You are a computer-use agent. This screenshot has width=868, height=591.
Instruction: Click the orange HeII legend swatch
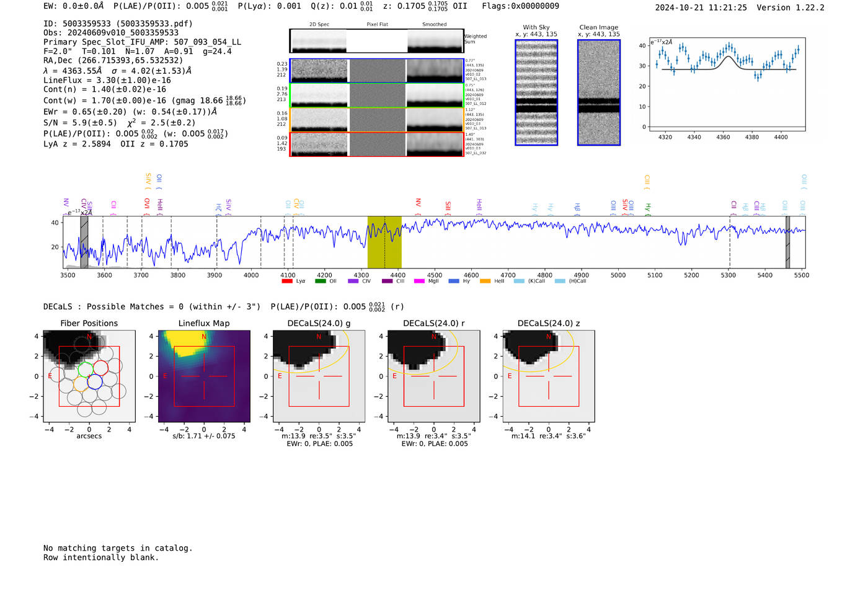point(485,281)
